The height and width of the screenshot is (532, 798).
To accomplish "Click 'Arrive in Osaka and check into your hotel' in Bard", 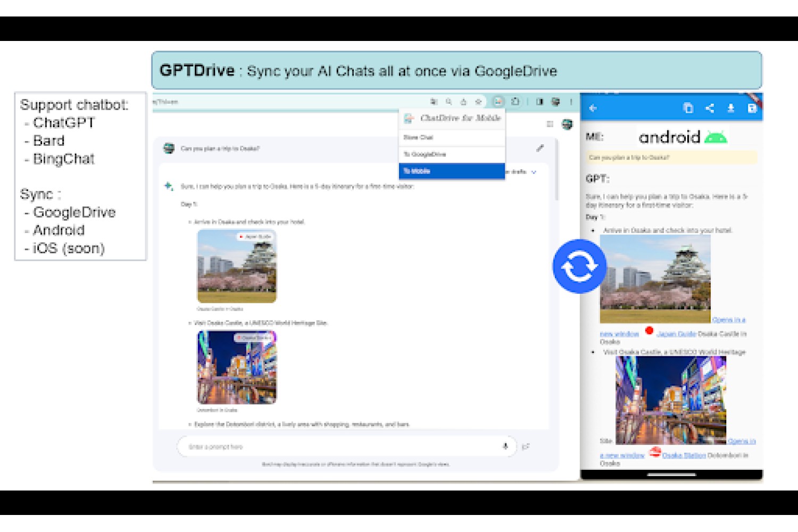I will coord(249,222).
